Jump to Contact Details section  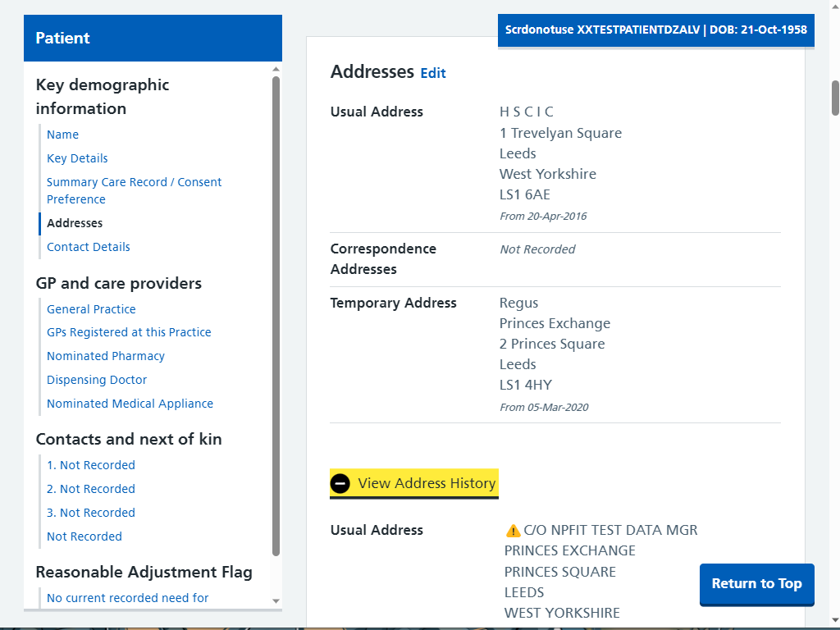[89, 247]
